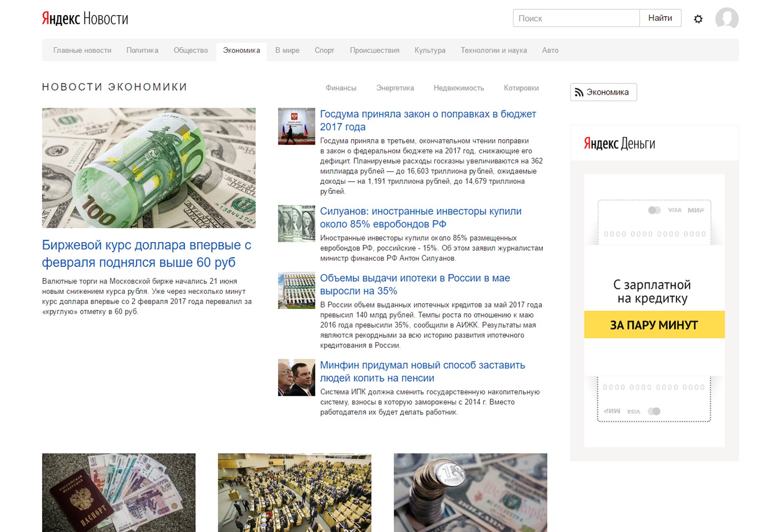The image size is (781, 532).
Task: Focus the Поиск search field
Action: click(576, 18)
